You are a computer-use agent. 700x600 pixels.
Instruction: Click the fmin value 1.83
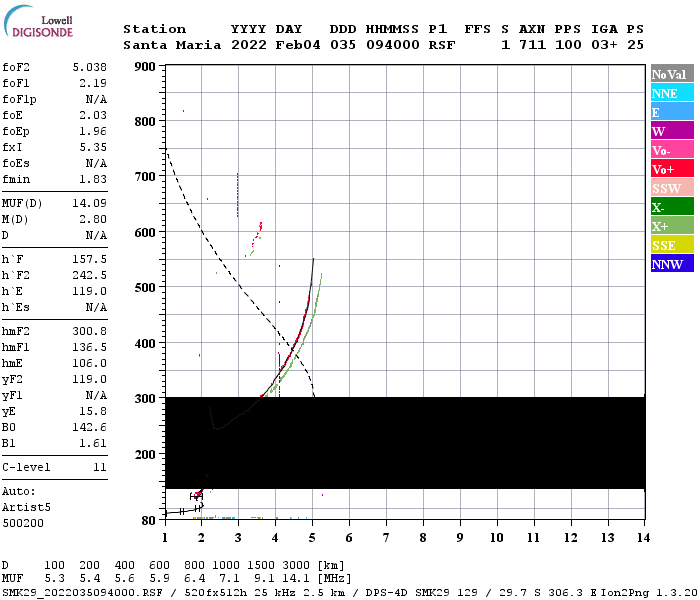[x=93, y=179]
